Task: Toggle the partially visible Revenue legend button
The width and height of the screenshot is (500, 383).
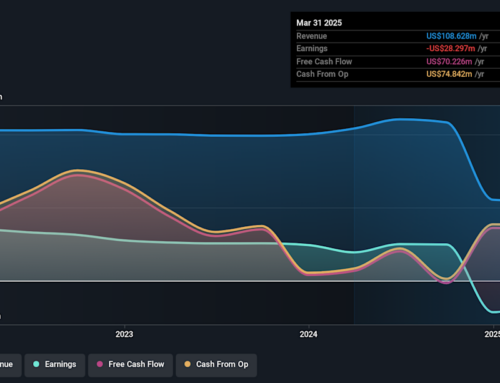Action: (x=9, y=365)
